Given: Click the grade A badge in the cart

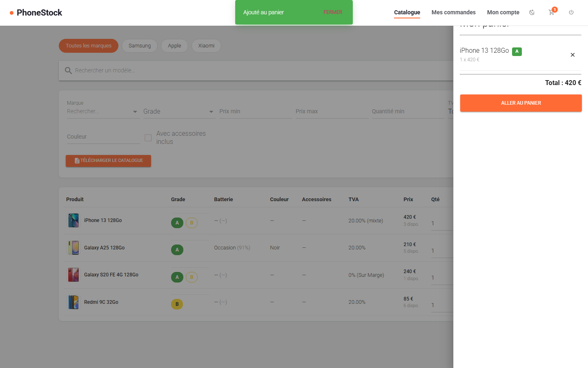Looking at the screenshot, I should click(517, 52).
